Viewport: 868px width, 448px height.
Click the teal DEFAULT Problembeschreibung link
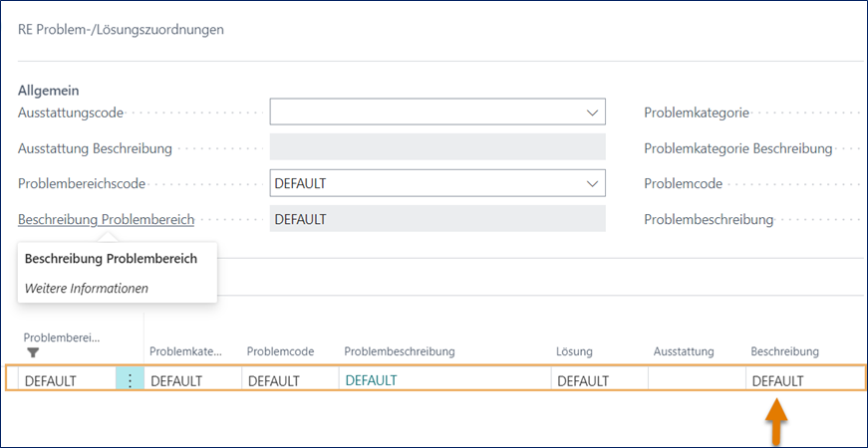[371, 380]
